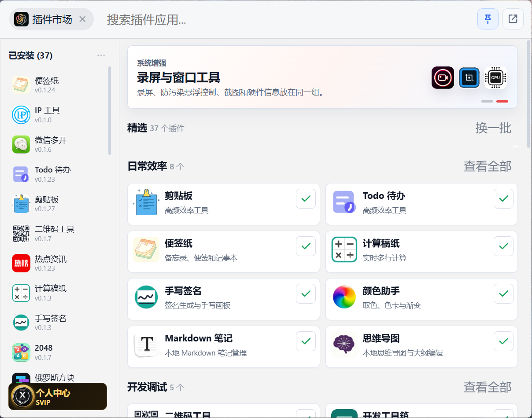This screenshot has width=532, height=418.
Task: Click the v0.1.6 version under 微信多开
Action: 43,150
